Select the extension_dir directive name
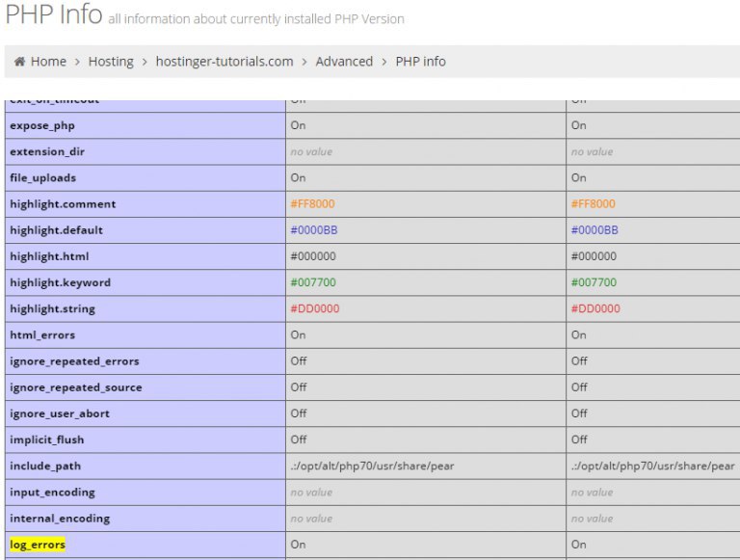This screenshot has width=740, height=560. click(x=47, y=151)
